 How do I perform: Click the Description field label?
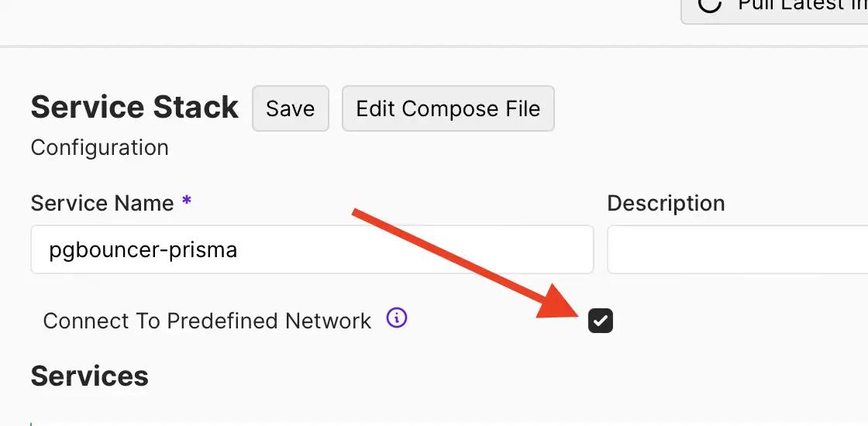(666, 203)
